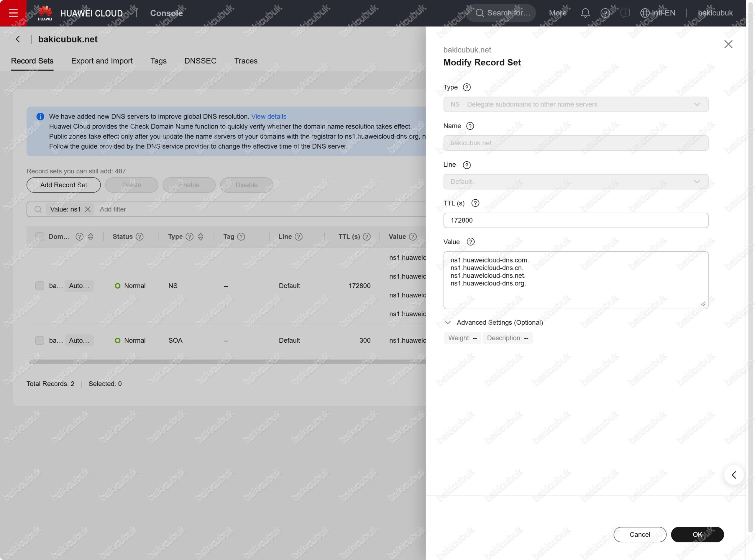
Task: Collapse the Advanced Settings (Optional) section
Action: point(448,322)
